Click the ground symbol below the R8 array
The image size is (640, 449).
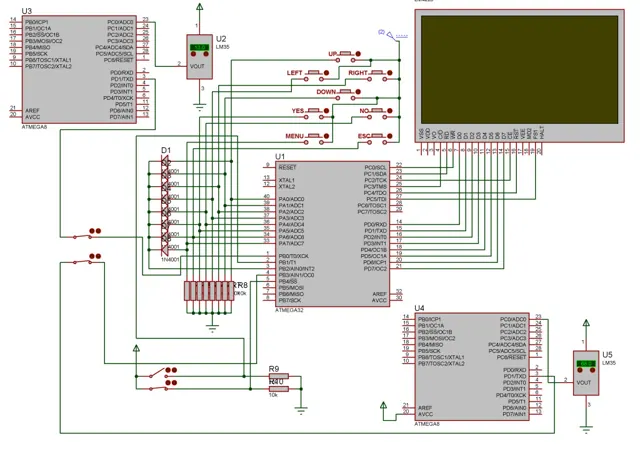tap(212, 329)
